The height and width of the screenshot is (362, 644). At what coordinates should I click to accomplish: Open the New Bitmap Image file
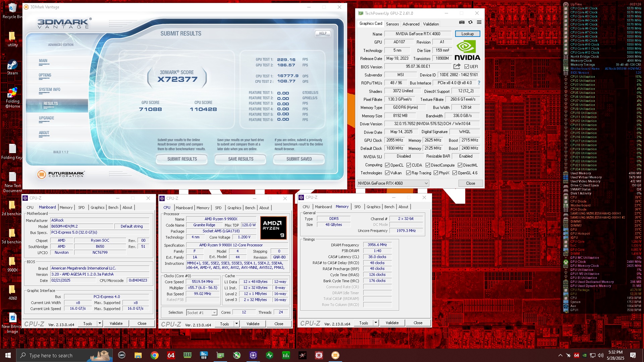click(x=12, y=323)
